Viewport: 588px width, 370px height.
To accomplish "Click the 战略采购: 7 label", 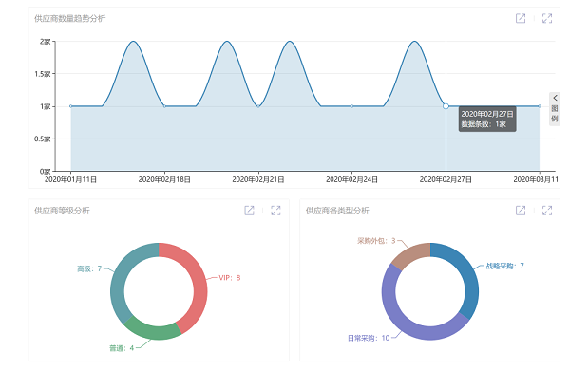I will [x=504, y=266].
